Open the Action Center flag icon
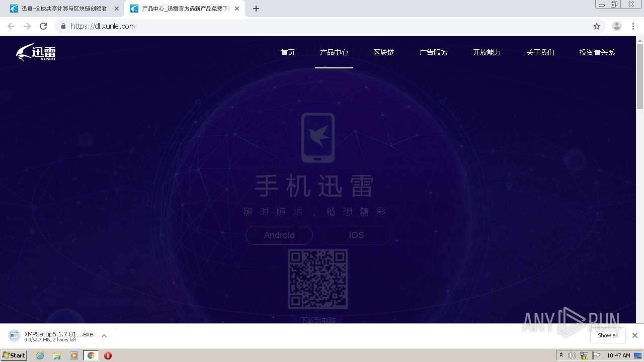This screenshot has width=644, height=362. [x=596, y=355]
